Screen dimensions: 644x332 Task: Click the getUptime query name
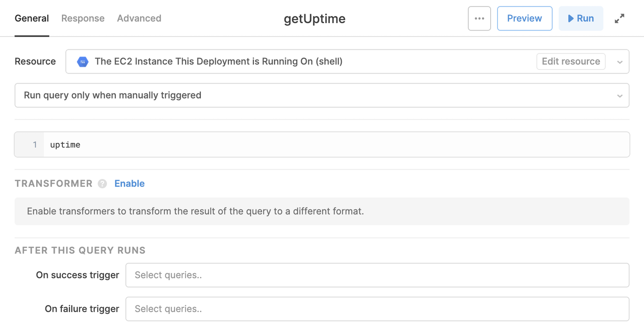coord(314,19)
